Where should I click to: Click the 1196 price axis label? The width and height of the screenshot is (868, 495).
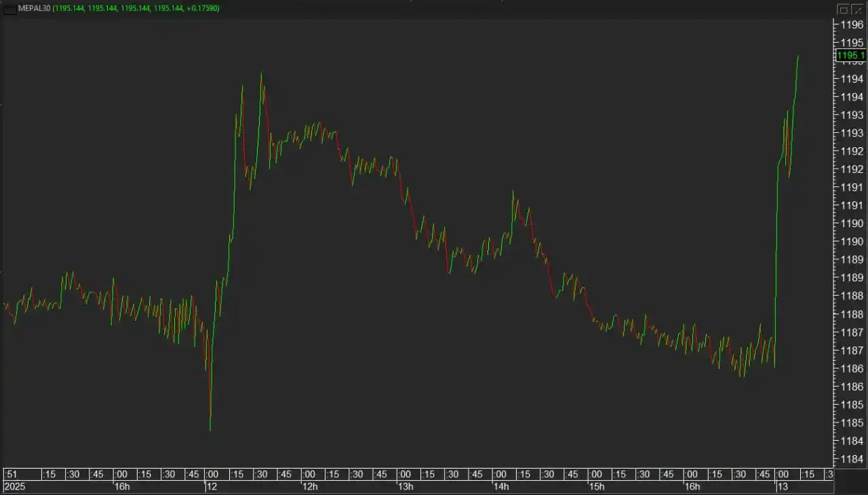852,24
